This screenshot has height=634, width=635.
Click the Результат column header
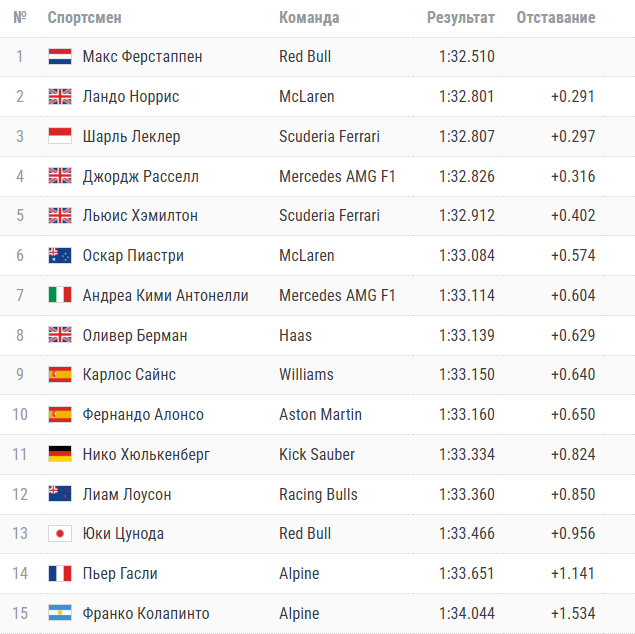point(460,18)
